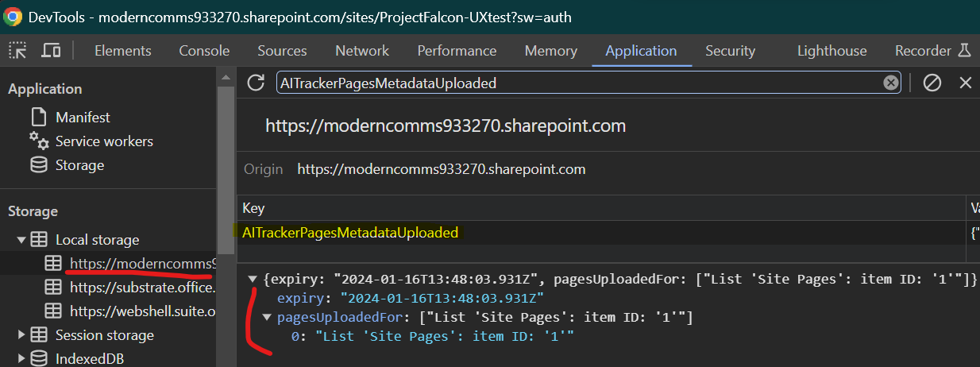Viewport: 980px width, 367px height.
Task: Refresh the local storage view
Action: point(256,83)
